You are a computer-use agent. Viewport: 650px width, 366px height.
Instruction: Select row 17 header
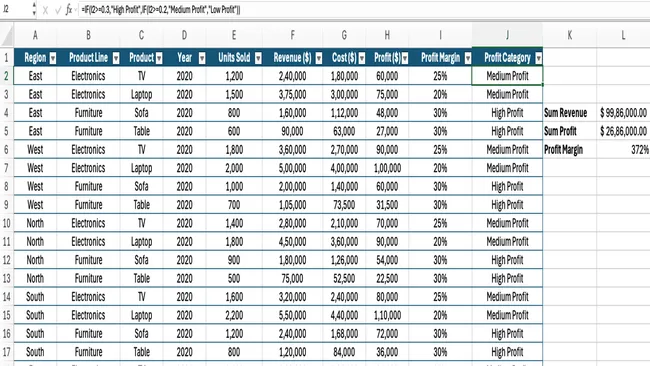pos(7,352)
